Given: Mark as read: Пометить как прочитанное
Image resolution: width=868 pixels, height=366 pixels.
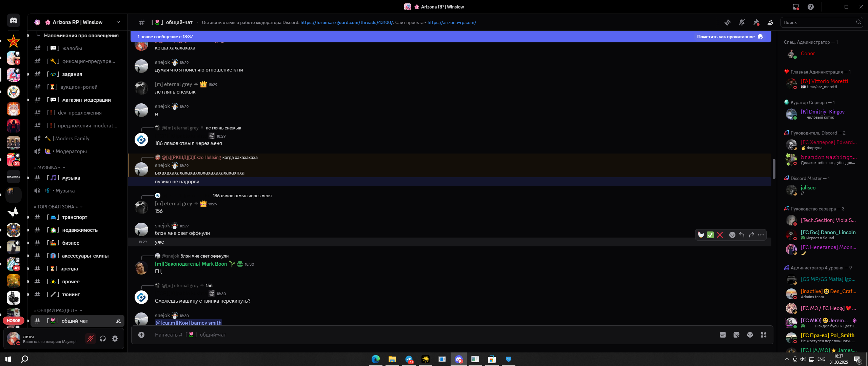Looking at the screenshot, I should click(730, 37).
